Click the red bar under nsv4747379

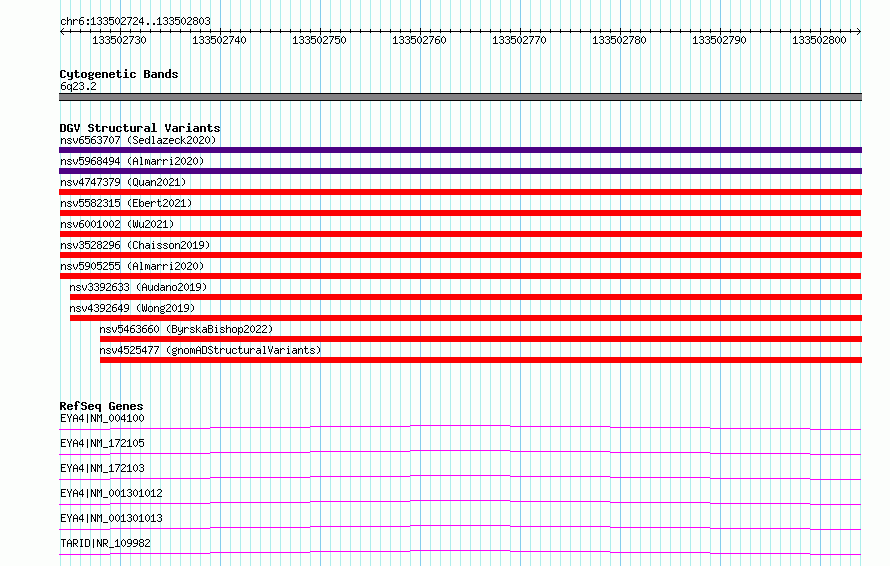[460, 192]
